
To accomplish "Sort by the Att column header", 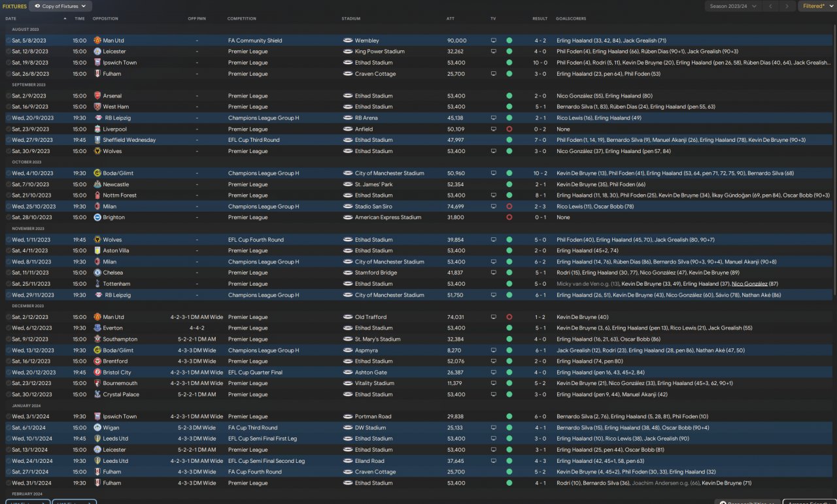I will [451, 18].
